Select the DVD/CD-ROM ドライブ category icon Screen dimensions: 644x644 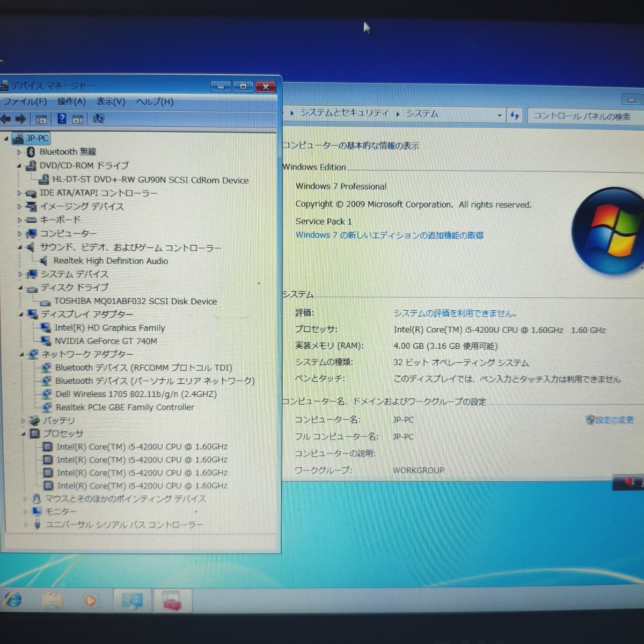[31, 166]
